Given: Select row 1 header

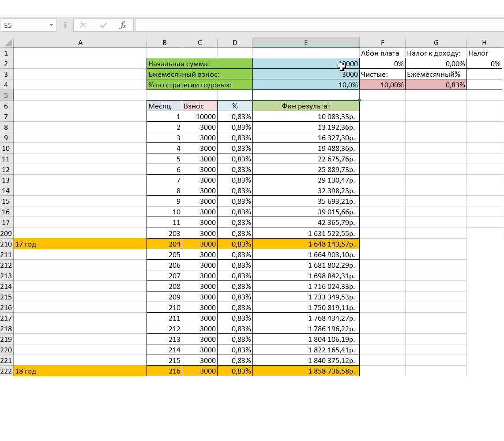Looking at the screenshot, I should [x=7, y=53].
